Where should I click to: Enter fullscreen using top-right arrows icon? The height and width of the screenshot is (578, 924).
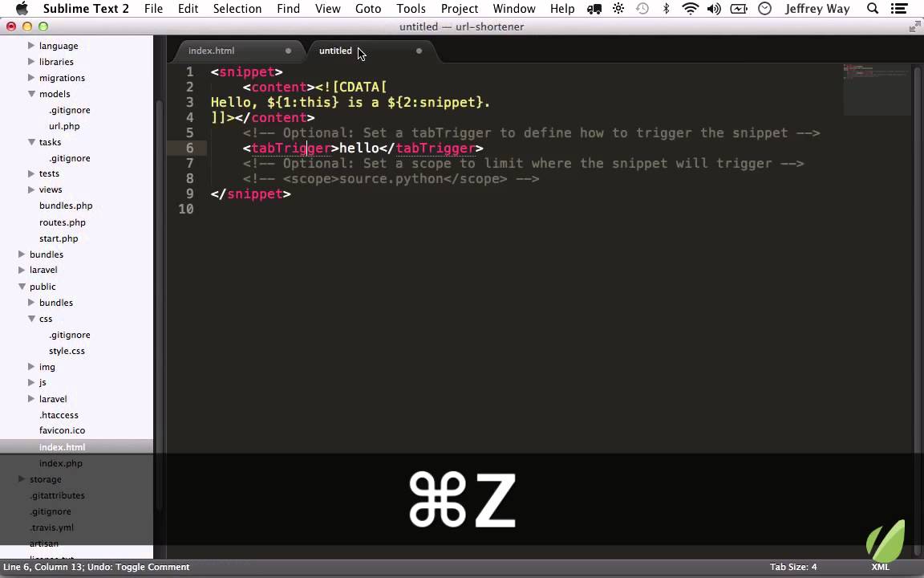[x=914, y=26]
